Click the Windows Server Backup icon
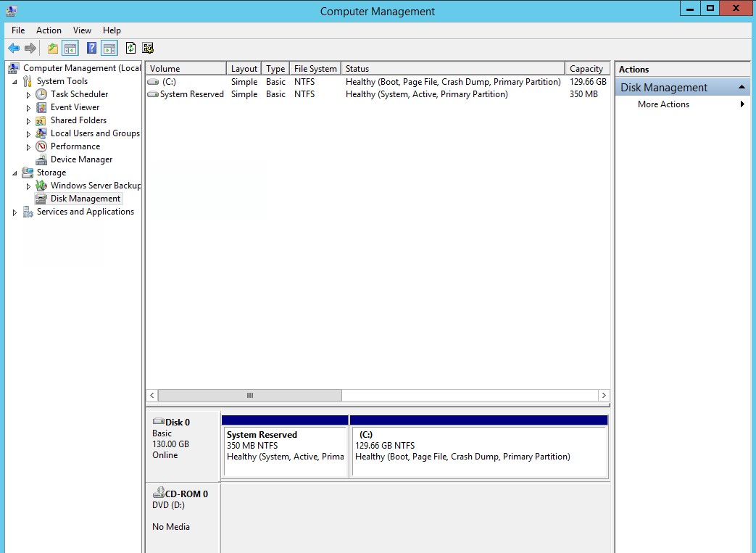 tap(41, 185)
